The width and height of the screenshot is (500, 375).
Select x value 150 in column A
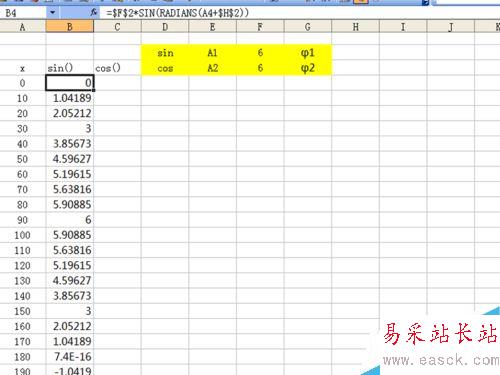pyautogui.click(x=23, y=311)
